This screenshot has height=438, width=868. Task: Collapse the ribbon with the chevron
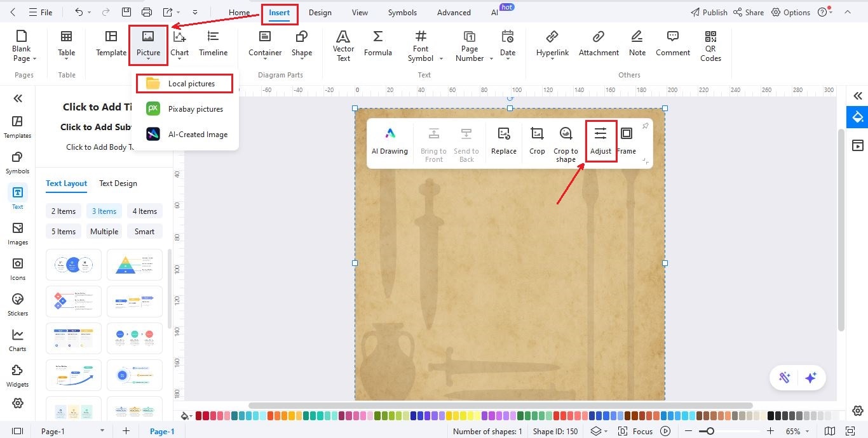[847, 12]
